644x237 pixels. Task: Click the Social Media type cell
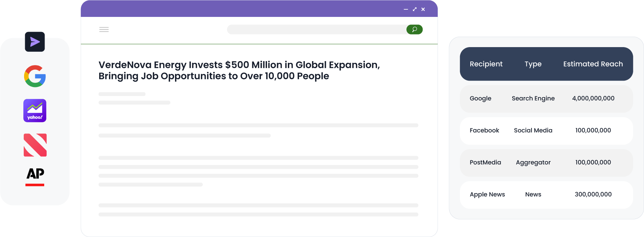[533, 131]
